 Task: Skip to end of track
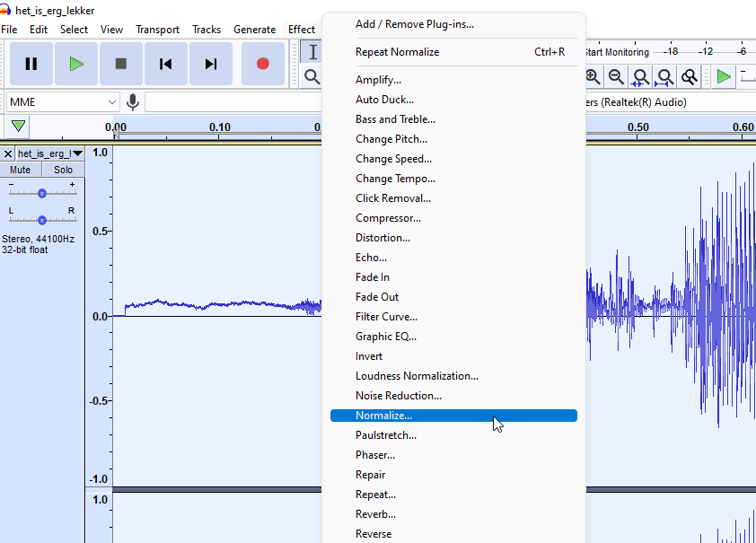click(x=211, y=64)
